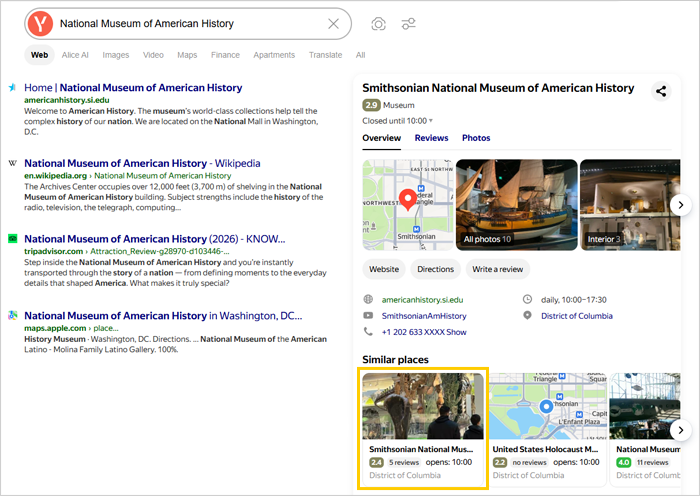Click the phone icon beside +1 202 633
The width and height of the screenshot is (700, 496).
[x=368, y=331]
